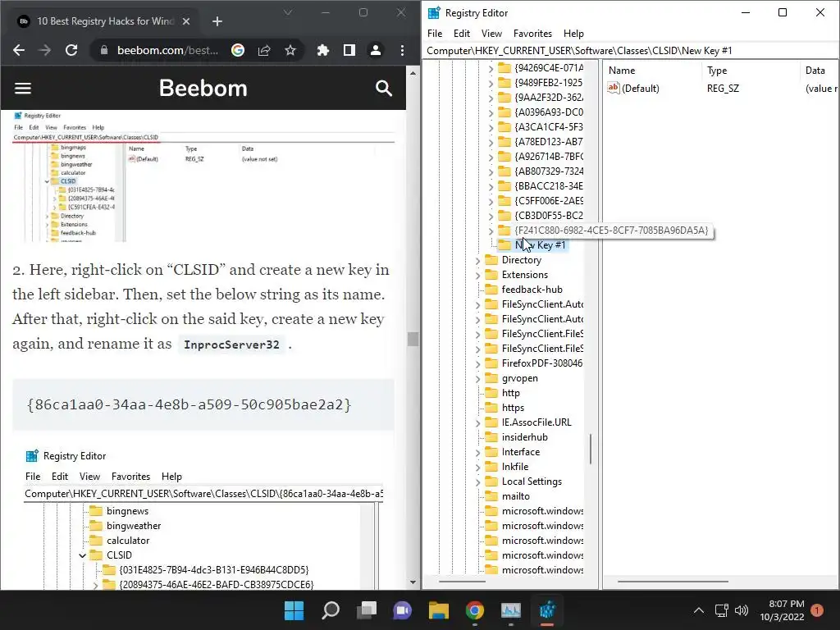
Task: Open Task View on the taskbar
Action: click(x=367, y=610)
